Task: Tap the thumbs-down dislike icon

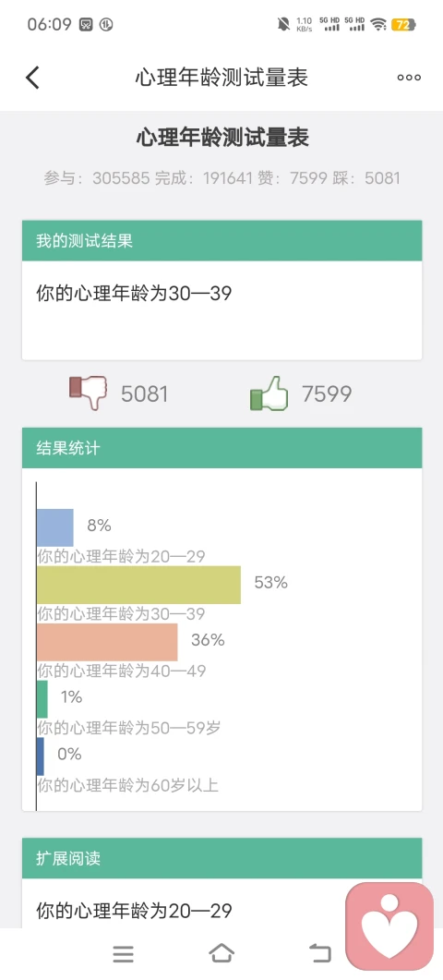Action: 88,393
